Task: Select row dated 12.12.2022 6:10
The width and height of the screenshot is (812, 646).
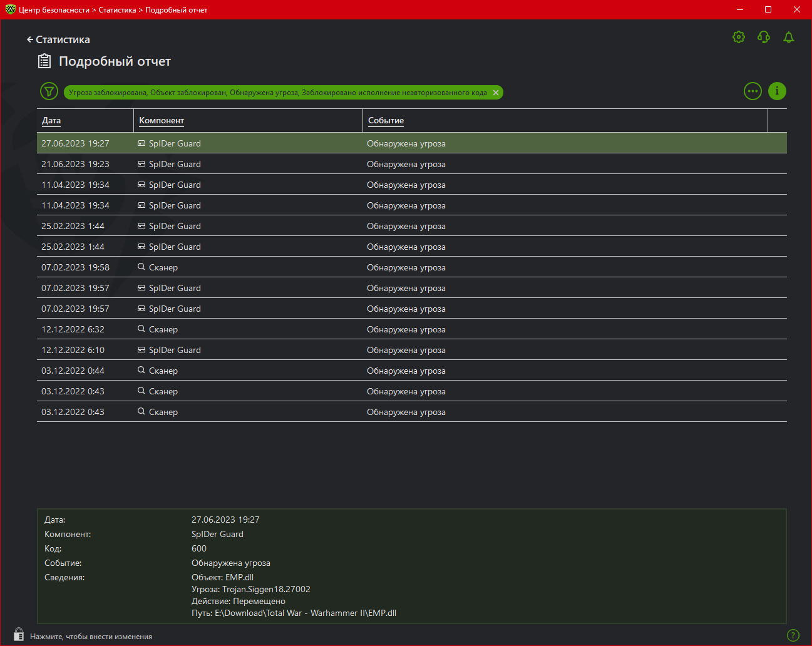Action: tap(412, 350)
